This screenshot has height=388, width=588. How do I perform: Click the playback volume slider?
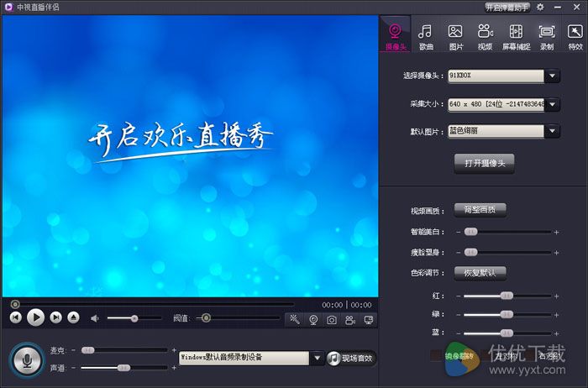[x=134, y=318]
